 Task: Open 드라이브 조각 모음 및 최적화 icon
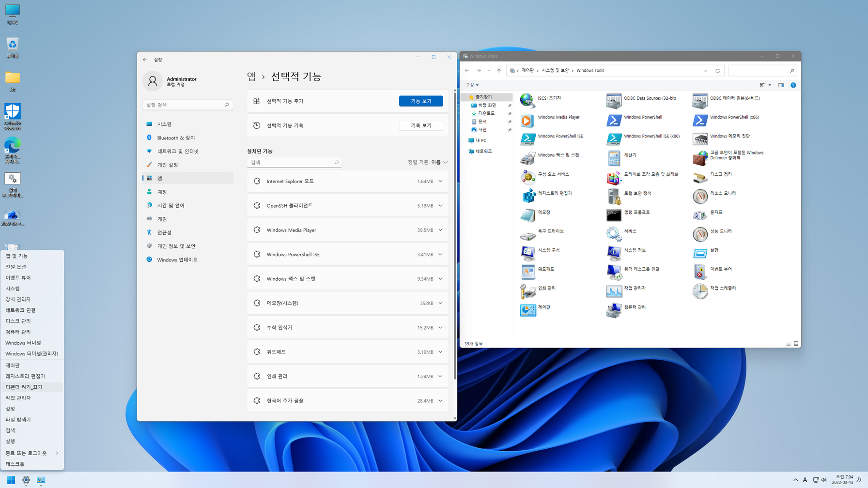point(614,177)
